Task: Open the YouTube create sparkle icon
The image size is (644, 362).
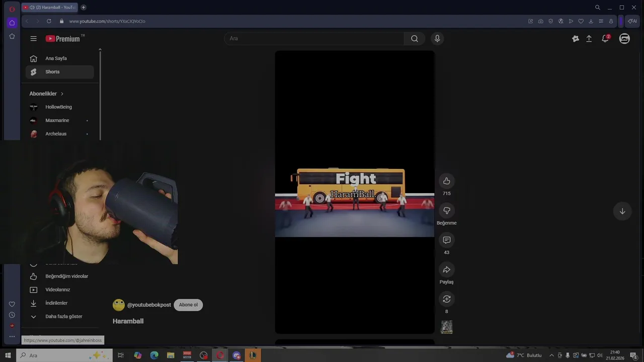Action: coord(576,39)
